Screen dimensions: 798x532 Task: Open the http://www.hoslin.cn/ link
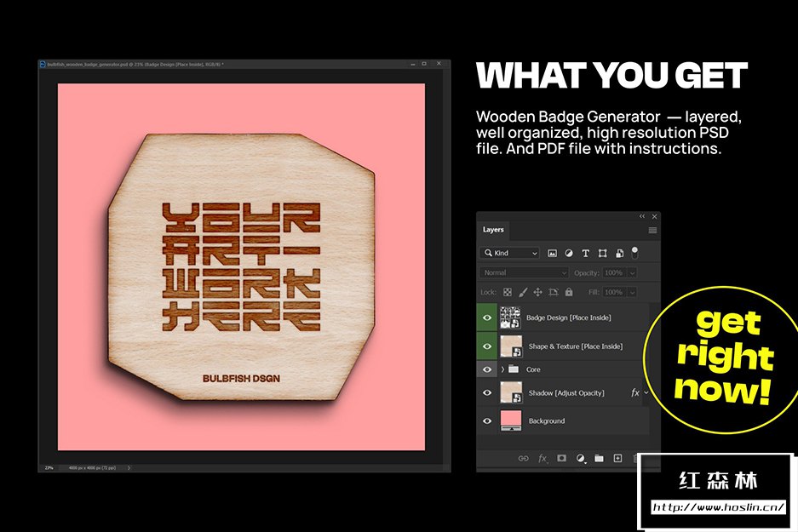[x=719, y=507]
